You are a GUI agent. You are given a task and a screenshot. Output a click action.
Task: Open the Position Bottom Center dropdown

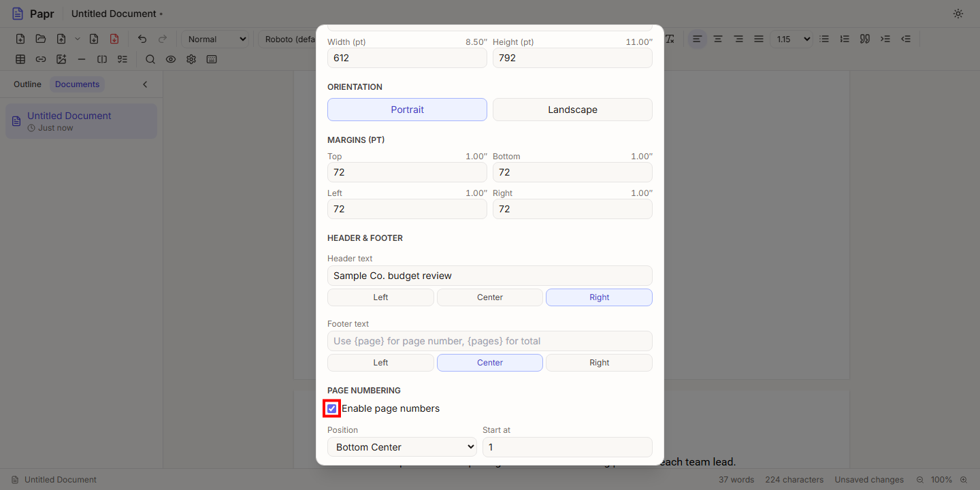point(402,447)
